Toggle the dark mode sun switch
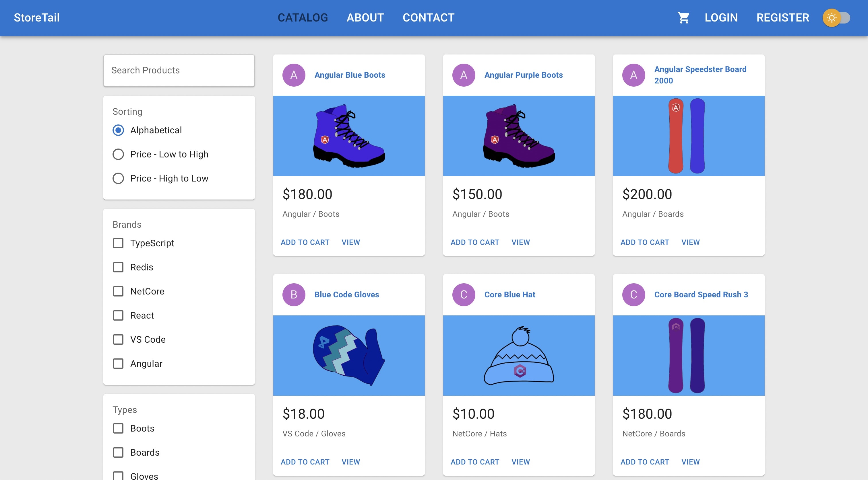 (x=836, y=17)
